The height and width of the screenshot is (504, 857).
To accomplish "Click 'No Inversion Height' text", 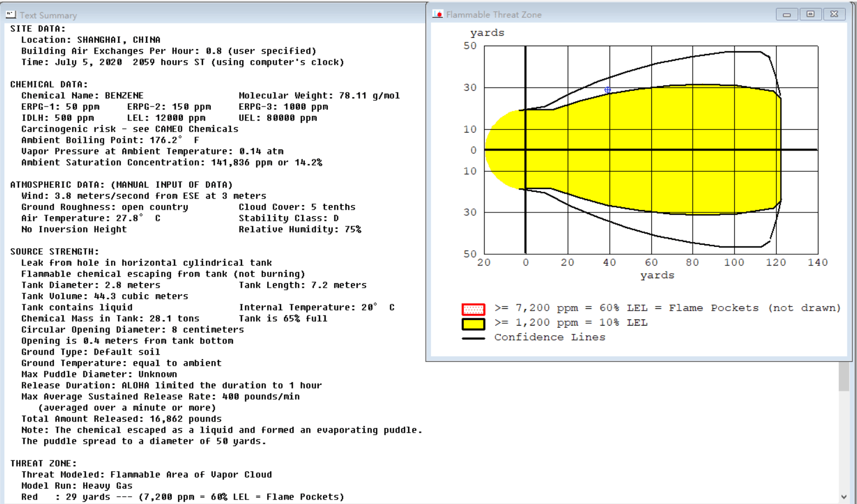I will pyautogui.click(x=74, y=230).
